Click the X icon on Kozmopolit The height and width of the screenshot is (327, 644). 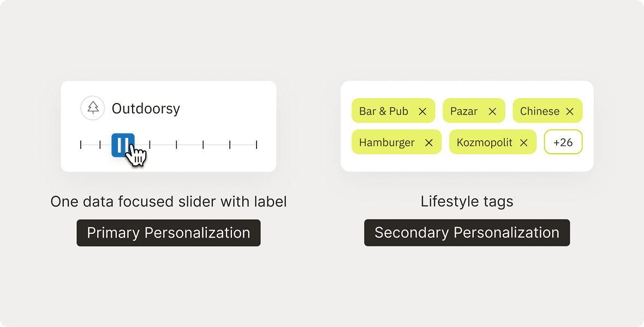tap(523, 142)
